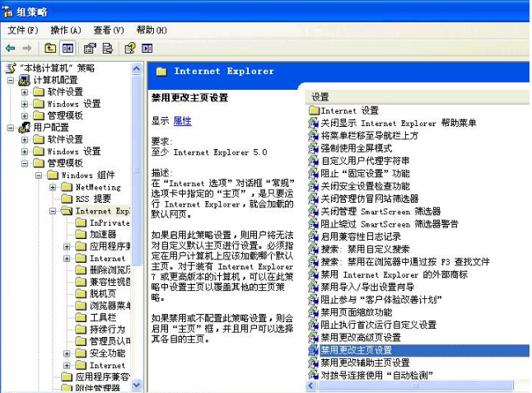532x393 pixels.
Task: Click the Forward arrow toolbar icon
Action: (27, 48)
